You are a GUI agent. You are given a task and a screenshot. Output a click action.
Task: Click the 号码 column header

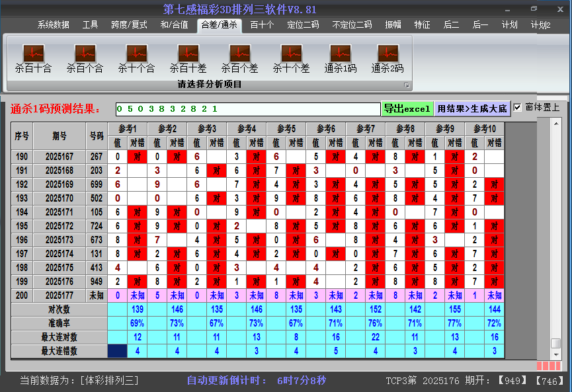[97, 136]
